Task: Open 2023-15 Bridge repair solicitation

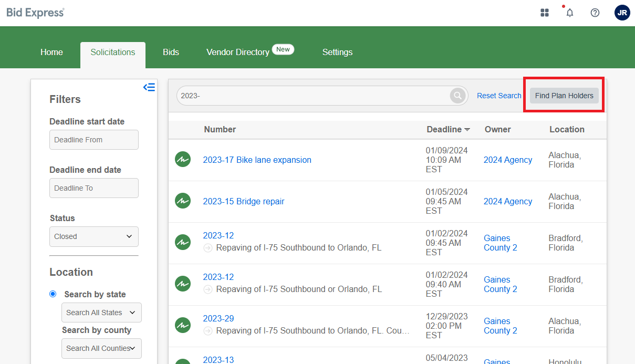Action: click(244, 201)
